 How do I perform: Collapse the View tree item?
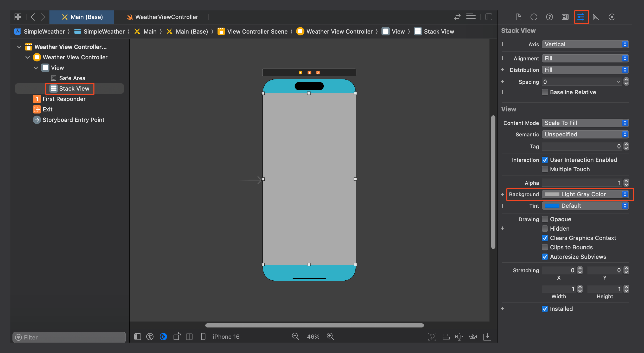[x=36, y=68]
